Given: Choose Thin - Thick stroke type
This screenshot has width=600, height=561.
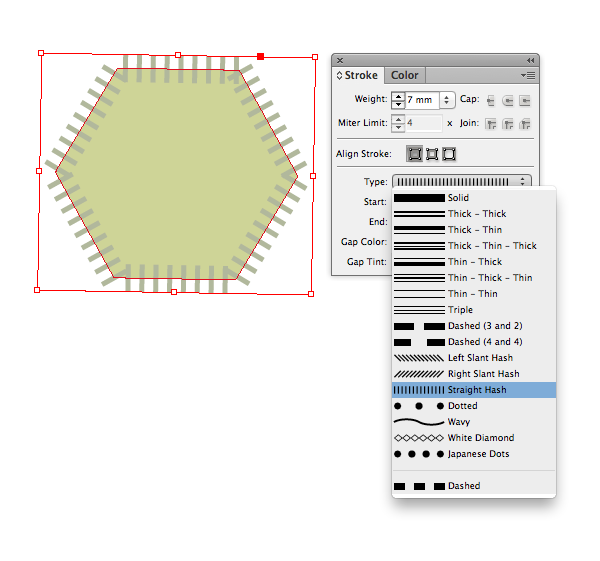Looking at the screenshot, I should (x=474, y=262).
